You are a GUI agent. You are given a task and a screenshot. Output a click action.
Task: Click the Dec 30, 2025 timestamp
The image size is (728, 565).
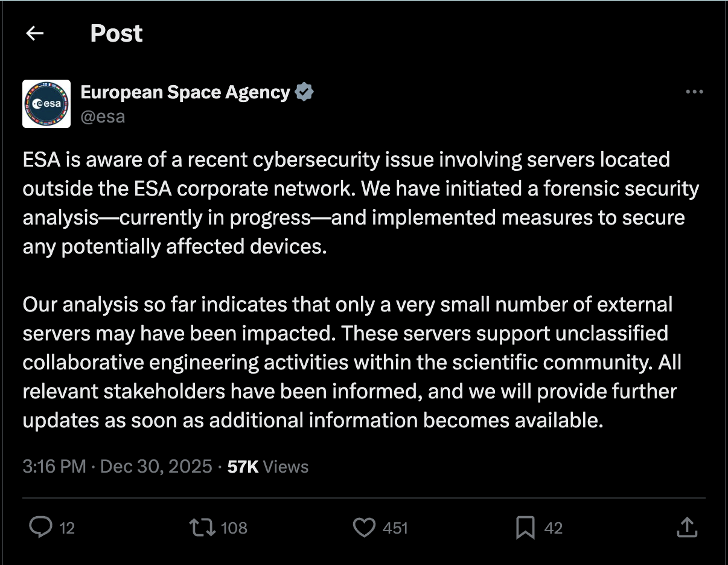(156, 466)
